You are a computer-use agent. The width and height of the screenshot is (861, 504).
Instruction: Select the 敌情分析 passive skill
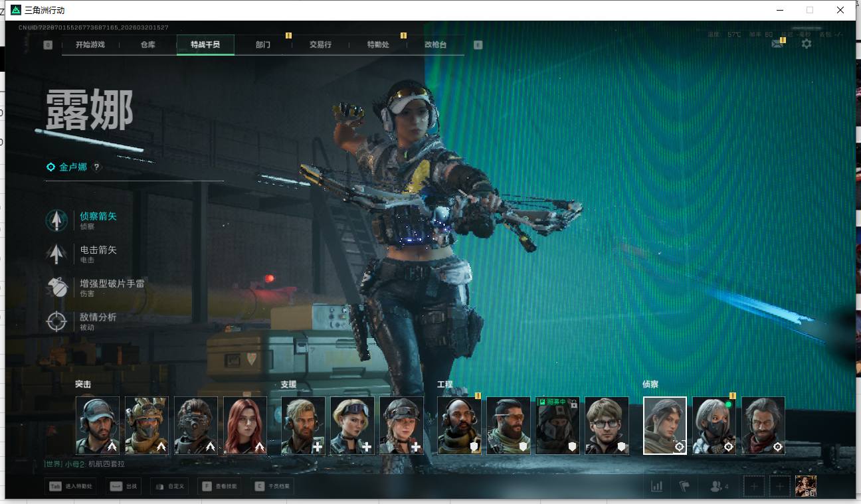[x=81, y=321]
